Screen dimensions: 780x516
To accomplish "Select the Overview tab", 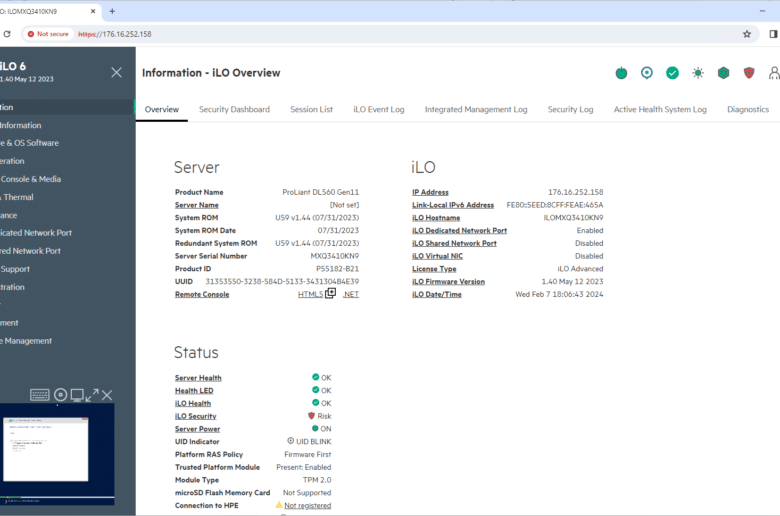I will click(x=162, y=109).
